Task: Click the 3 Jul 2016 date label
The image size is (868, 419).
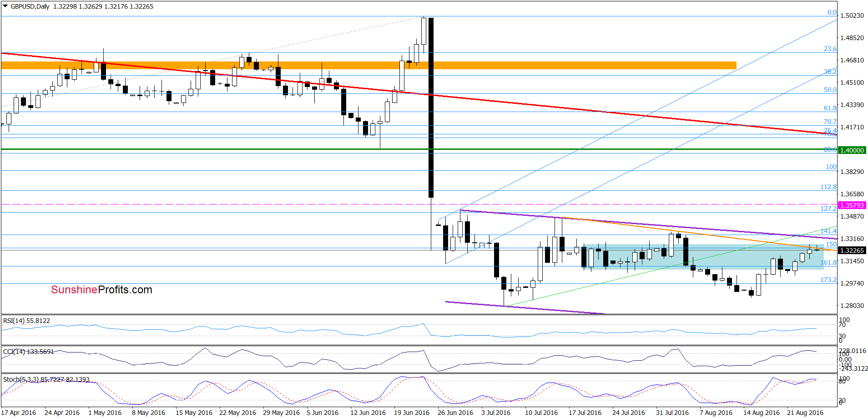Action: [x=496, y=413]
